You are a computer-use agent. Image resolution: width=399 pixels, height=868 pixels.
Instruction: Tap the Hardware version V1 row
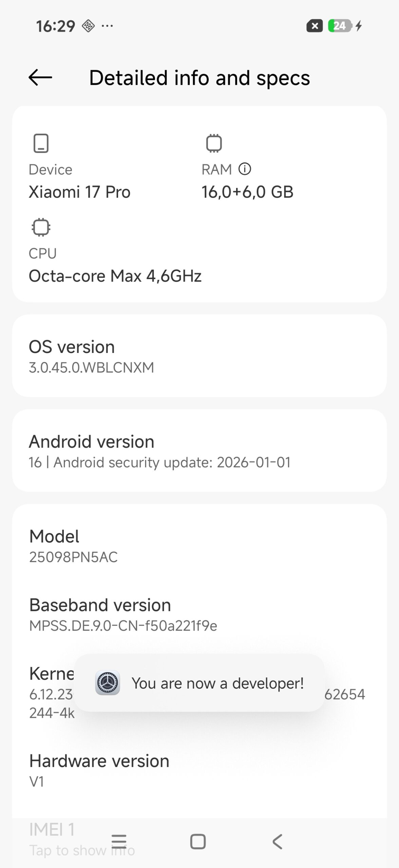pyautogui.click(x=199, y=771)
